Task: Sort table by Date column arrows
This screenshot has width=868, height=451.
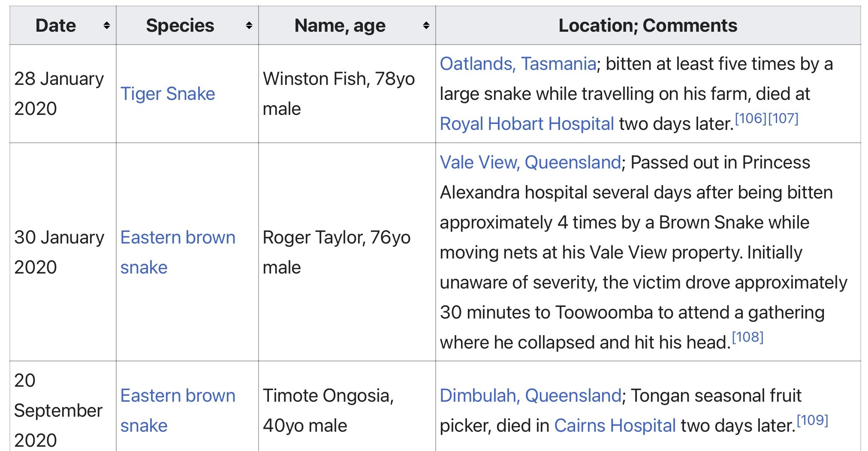Action: (107, 26)
